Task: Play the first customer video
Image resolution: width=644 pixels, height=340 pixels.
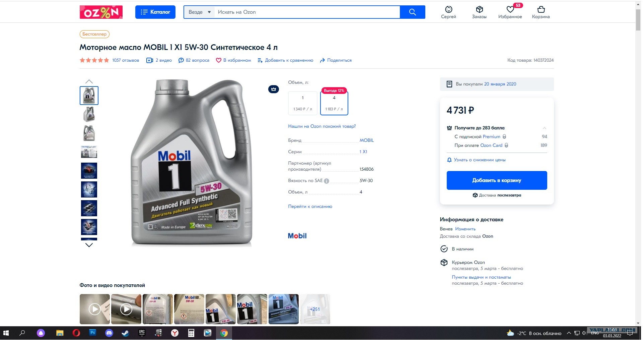Action: pos(95,309)
